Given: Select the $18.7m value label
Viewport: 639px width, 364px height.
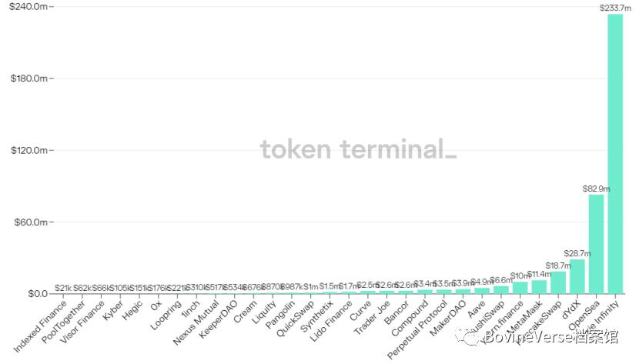Looking at the screenshot, I should (558, 265).
